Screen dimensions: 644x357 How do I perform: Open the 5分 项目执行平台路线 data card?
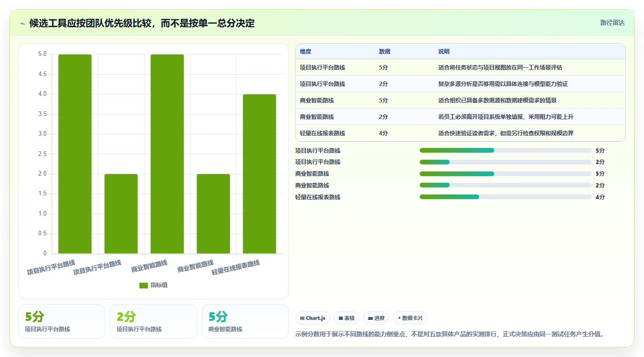pyautogui.click(x=61, y=321)
